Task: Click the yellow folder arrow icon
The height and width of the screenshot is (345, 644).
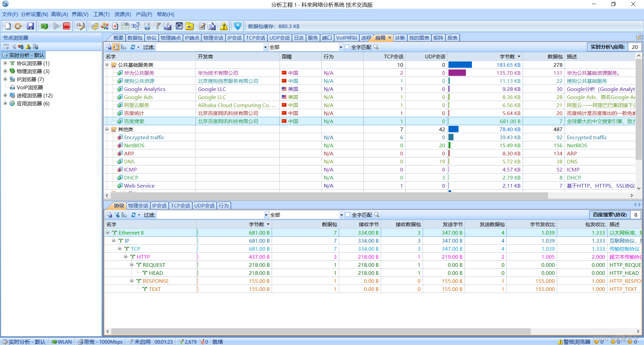Action: 190,26
